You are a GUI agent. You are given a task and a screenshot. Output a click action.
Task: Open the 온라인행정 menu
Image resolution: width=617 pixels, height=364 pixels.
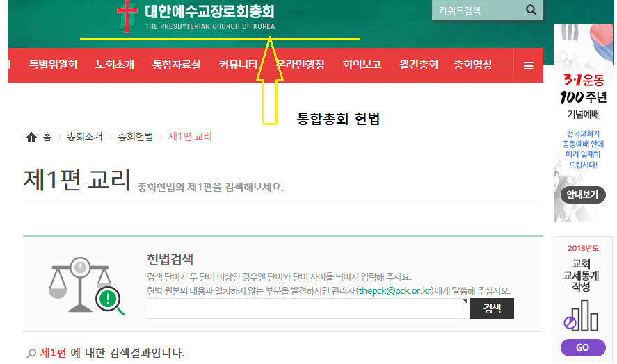tap(301, 65)
